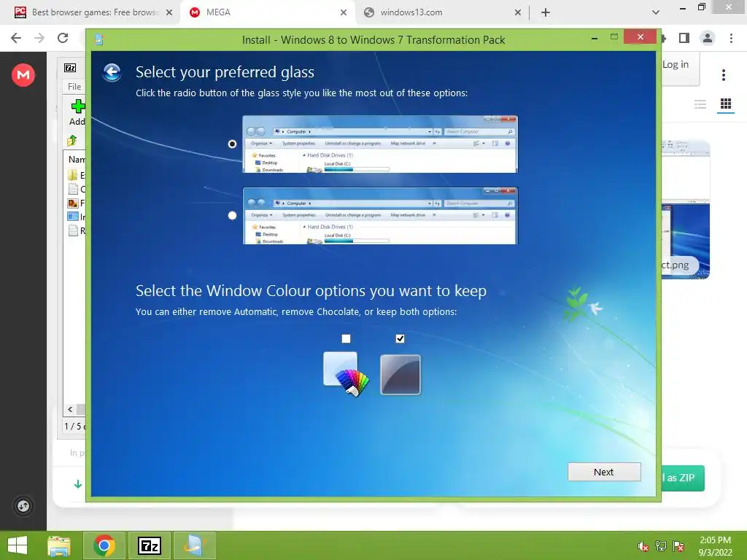The height and width of the screenshot is (560, 747).
Task: Open the Chrome three-dot menu
Action: click(731, 38)
